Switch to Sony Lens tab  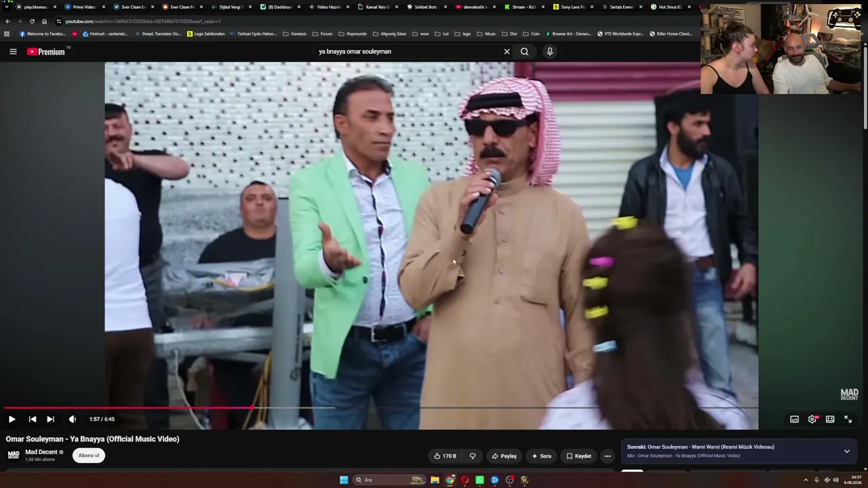pos(572,7)
